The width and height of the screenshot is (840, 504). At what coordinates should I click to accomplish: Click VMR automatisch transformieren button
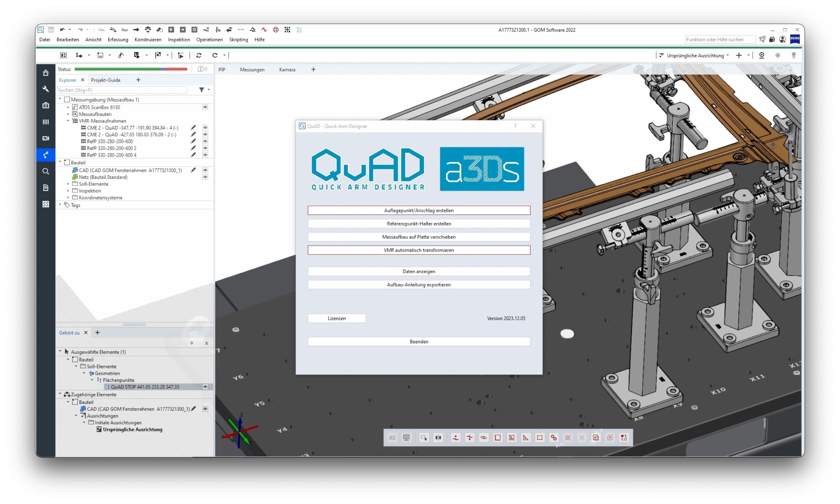(x=419, y=250)
